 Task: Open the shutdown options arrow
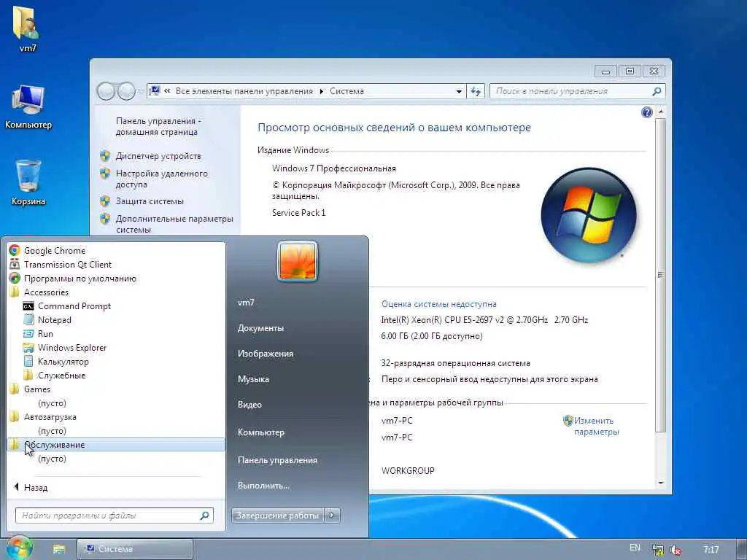332,516
